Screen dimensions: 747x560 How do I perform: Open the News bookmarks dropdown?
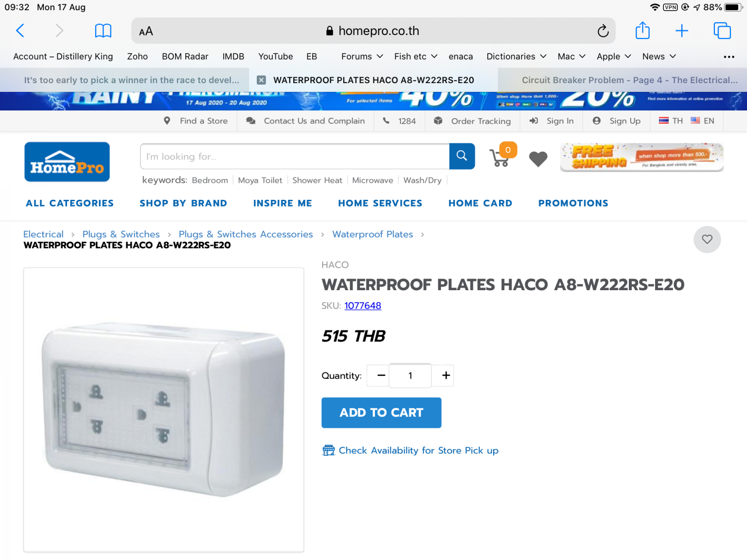point(659,56)
